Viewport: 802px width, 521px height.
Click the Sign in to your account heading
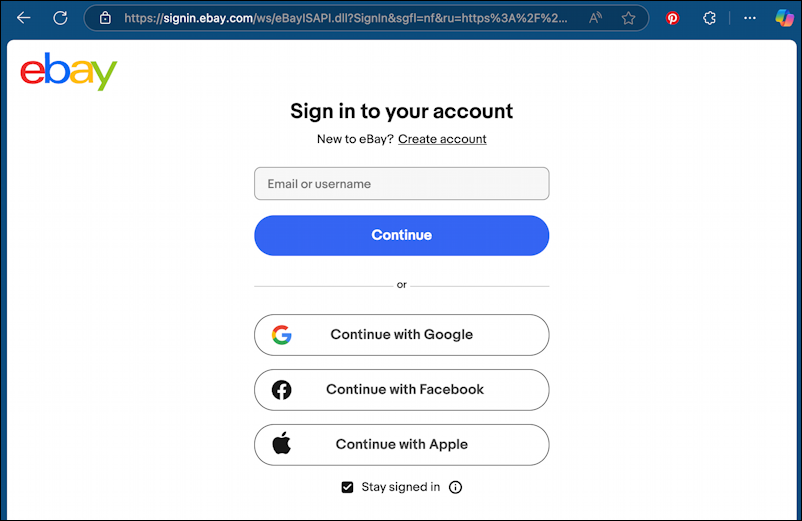tap(401, 111)
